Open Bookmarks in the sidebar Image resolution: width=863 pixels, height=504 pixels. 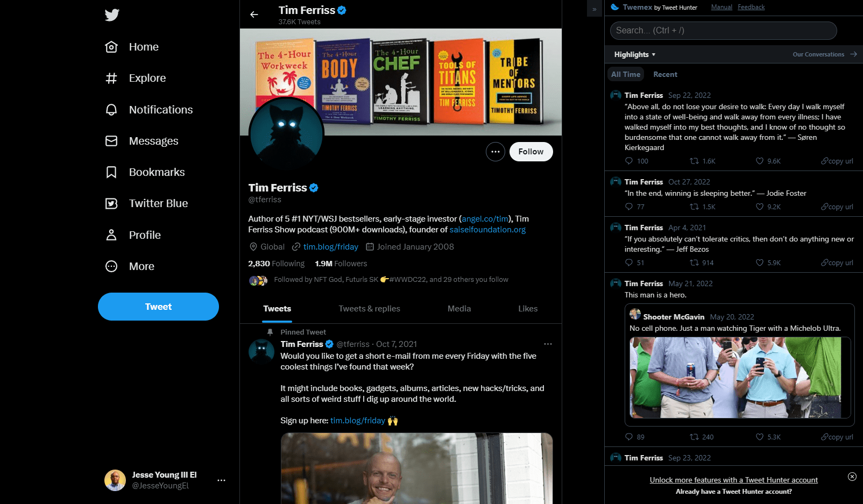point(145,172)
